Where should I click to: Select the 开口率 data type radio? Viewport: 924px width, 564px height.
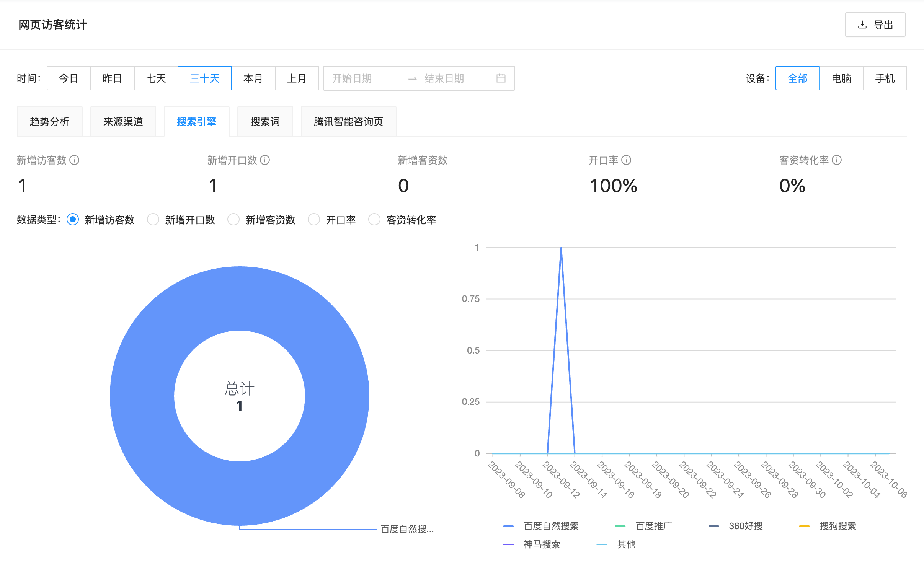(314, 219)
